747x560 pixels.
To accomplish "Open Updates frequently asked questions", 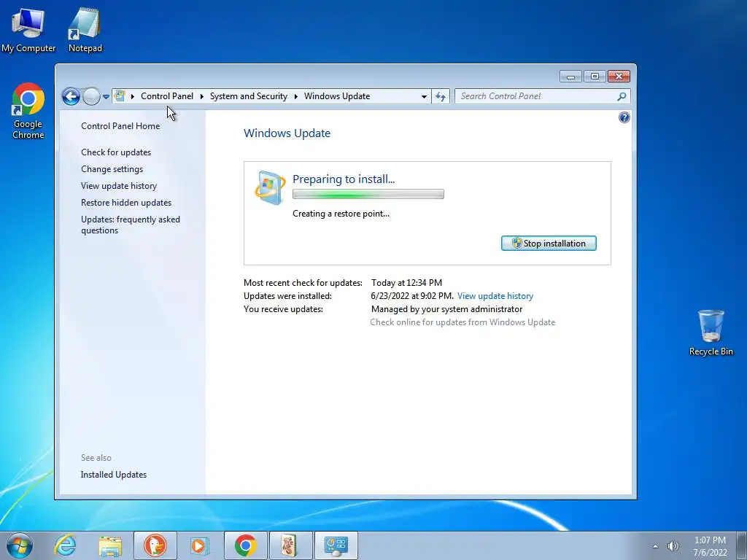I will coord(131,225).
